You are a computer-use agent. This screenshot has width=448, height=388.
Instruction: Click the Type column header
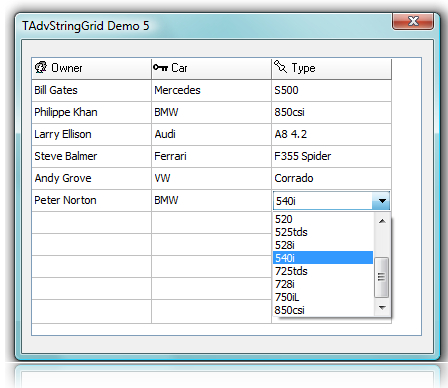pyautogui.click(x=331, y=69)
